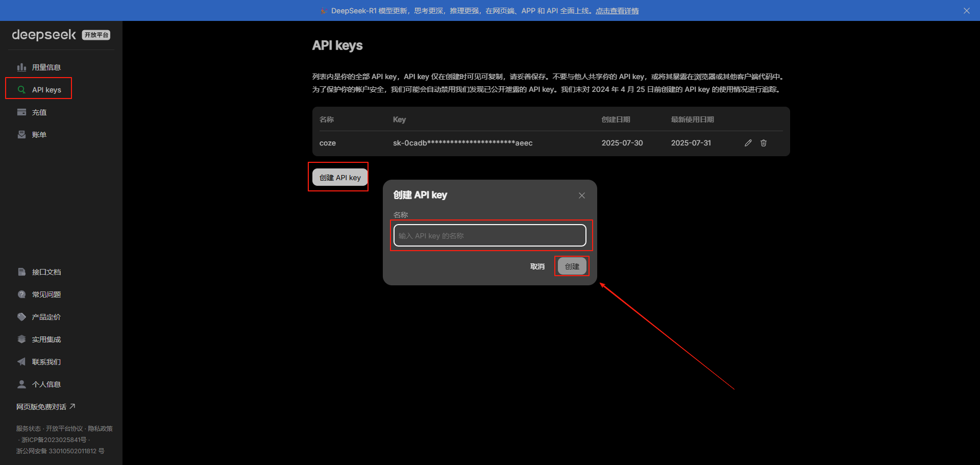This screenshot has width=980, height=465.
Task: Dismiss the top announcement banner
Action: (x=967, y=11)
